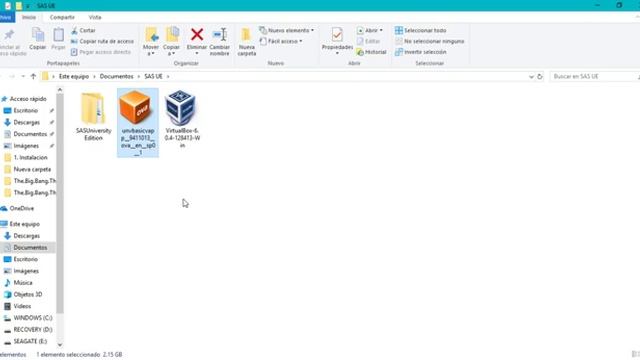Select the VirtualBox installer file
640x360 pixels.
point(182,119)
